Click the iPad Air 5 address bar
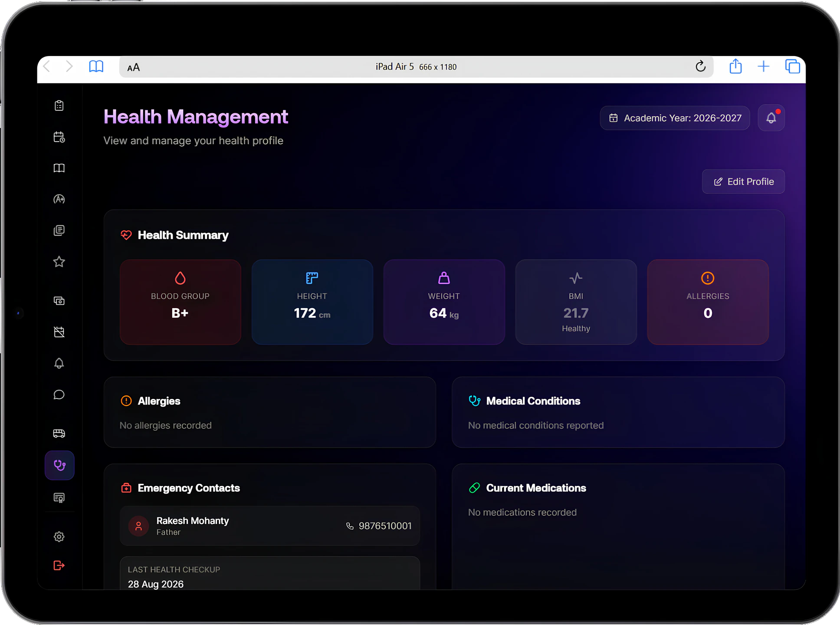Viewport: 840px width, 625px height. [416, 67]
